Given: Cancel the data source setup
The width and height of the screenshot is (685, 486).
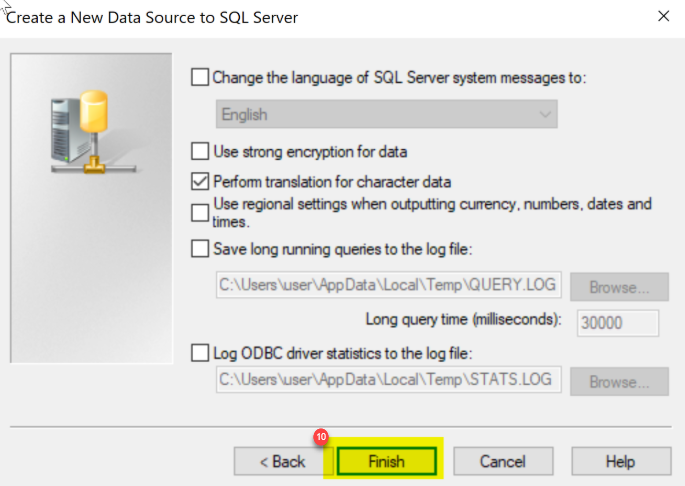Looking at the screenshot, I should tap(503, 461).
